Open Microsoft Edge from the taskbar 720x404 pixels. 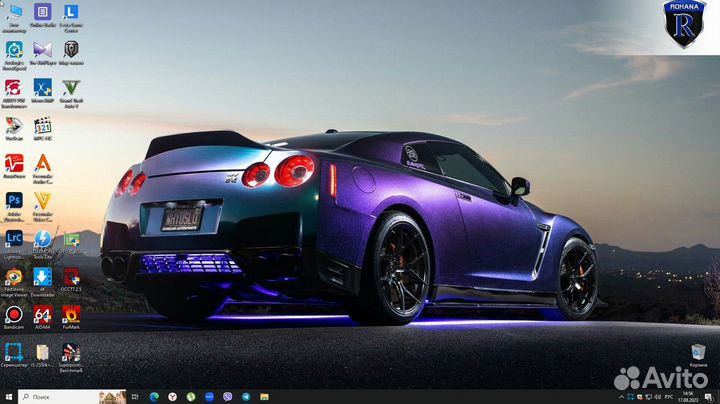(154, 397)
